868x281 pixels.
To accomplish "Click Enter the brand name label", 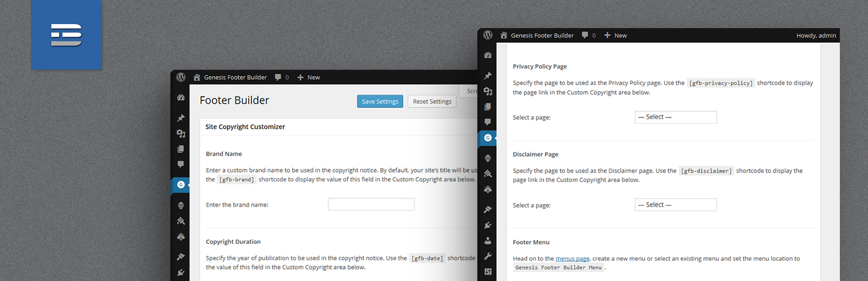I will click(237, 205).
